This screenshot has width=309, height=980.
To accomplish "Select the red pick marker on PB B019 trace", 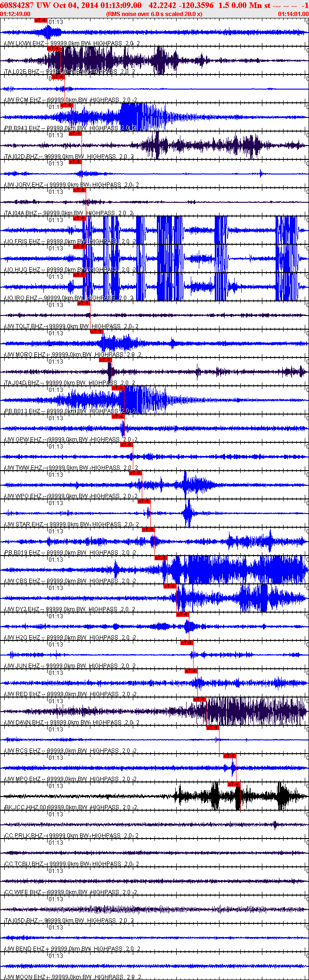I will (x=148, y=530).
